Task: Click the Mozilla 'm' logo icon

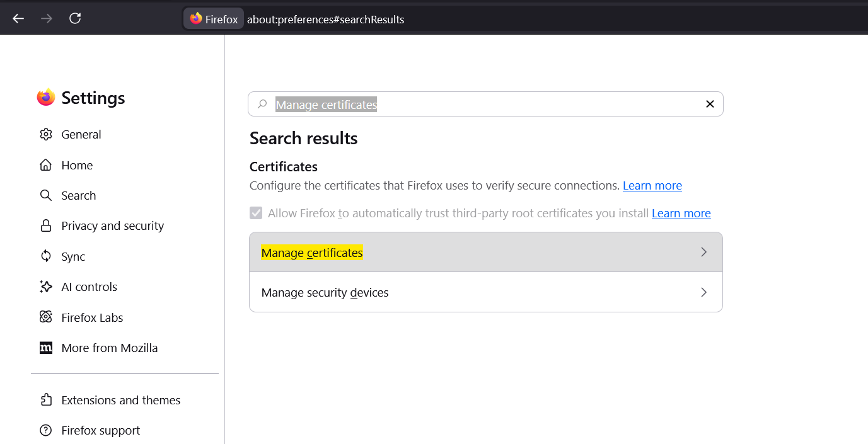Action: click(46, 348)
